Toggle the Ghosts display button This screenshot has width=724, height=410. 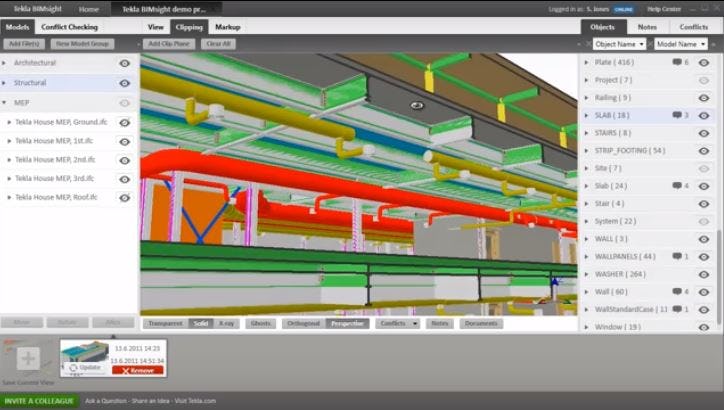[260, 323]
